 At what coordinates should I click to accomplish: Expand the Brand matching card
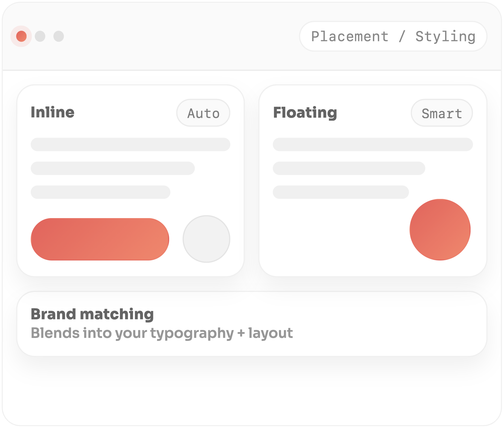(x=252, y=324)
